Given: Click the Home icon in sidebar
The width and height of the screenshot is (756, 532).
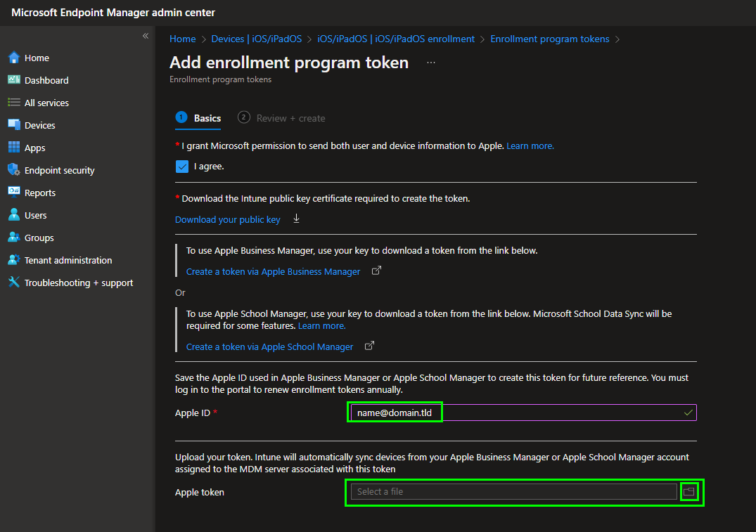Looking at the screenshot, I should pyautogui.click(x=13, y=58).
